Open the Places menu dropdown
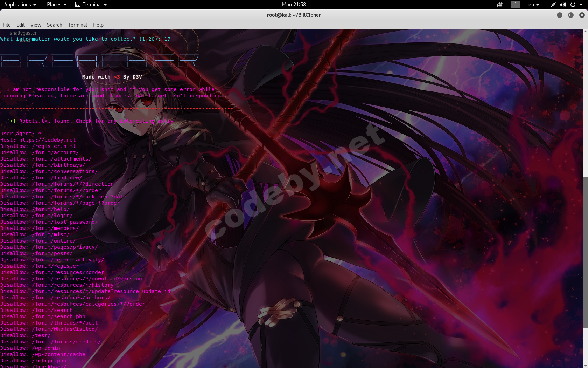This screenshot has width=588, height=368. [57, 5]
